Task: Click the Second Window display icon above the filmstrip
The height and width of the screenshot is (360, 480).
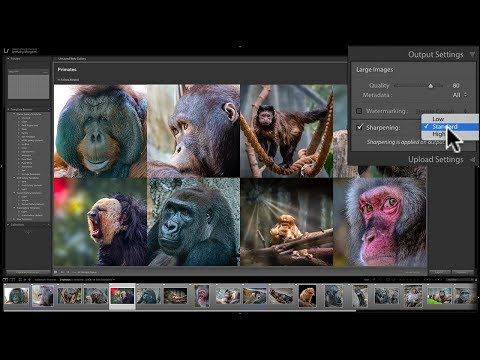Action: pyautogui.click(x=12, y=280)
